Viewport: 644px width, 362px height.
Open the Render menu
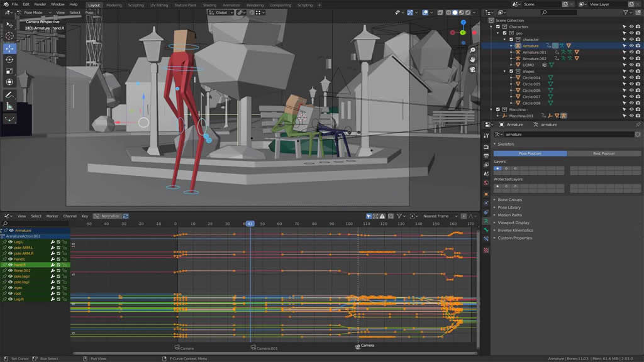click(x=40, y=4)
